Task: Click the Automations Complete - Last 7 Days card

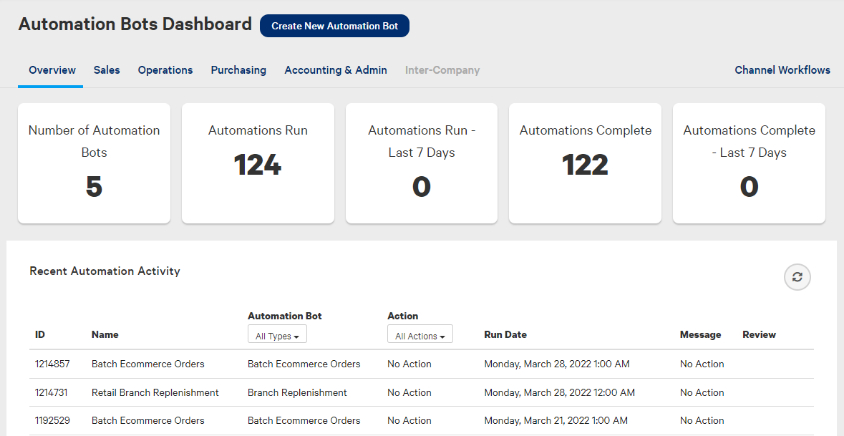Action: [x=749, y=162]
